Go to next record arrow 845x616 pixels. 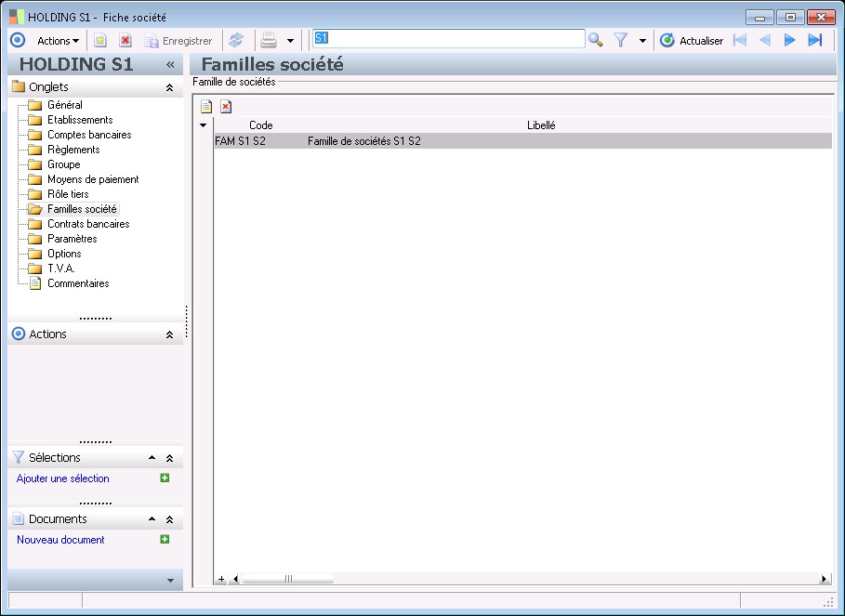pyautogui.click(x=789, y=40)
